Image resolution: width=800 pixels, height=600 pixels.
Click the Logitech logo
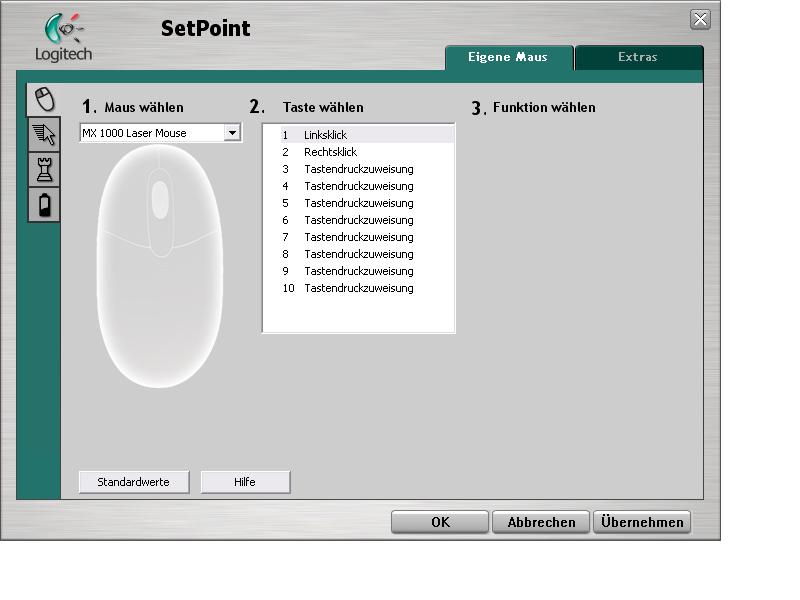pos(64,37)
